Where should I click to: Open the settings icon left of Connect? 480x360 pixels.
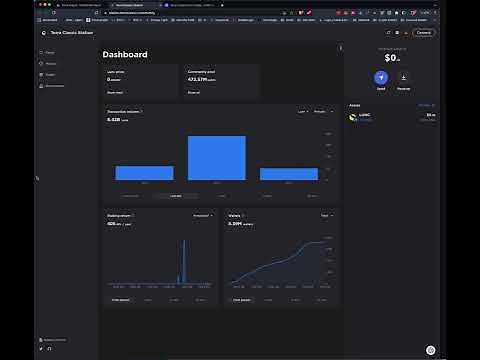coord(397,33)
